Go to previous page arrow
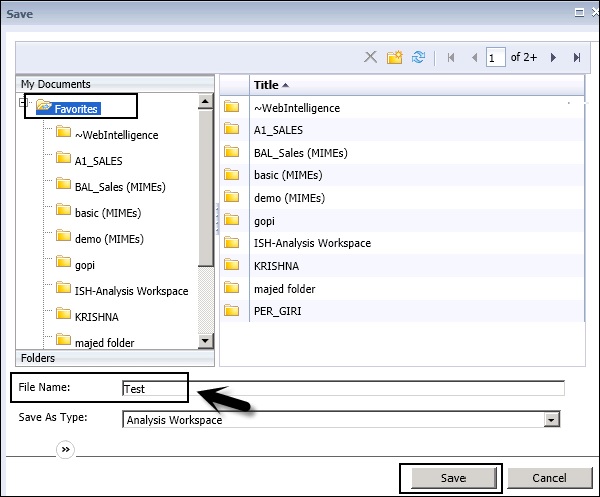The height and width of the screenshot is (497, 600). (x=474, y=58)
